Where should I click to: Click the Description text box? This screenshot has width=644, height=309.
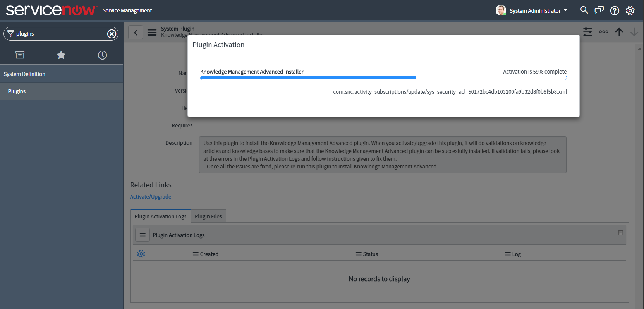click(383, 154)
